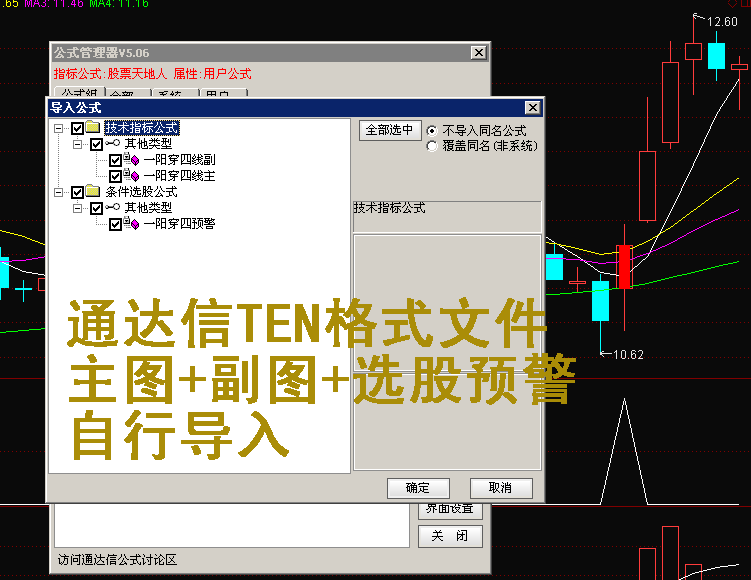Click the 全部选中 button
This screenshot has height=580, width=751.
pos(390,130)
